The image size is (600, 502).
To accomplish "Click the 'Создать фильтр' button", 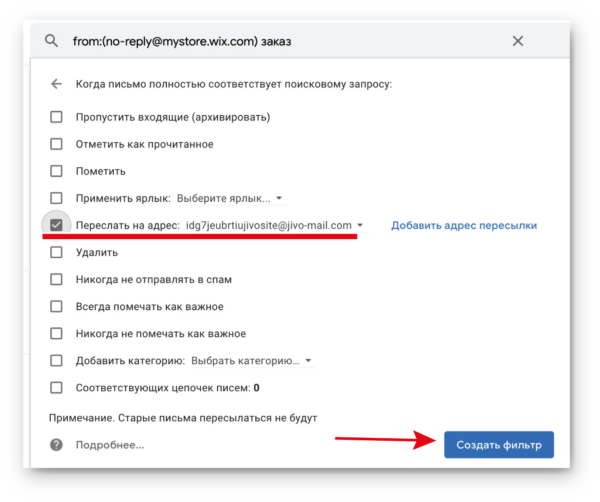I will click(x=499, y=445).
